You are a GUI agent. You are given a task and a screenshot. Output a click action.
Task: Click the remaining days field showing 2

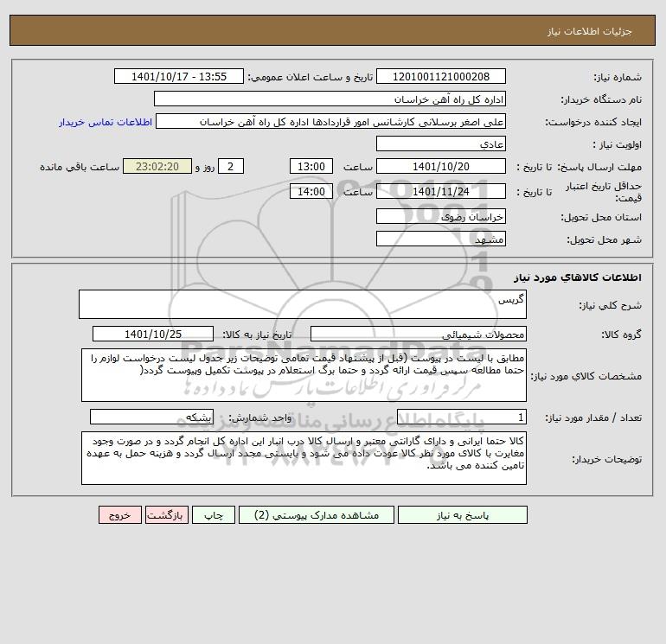pos(231,167)
